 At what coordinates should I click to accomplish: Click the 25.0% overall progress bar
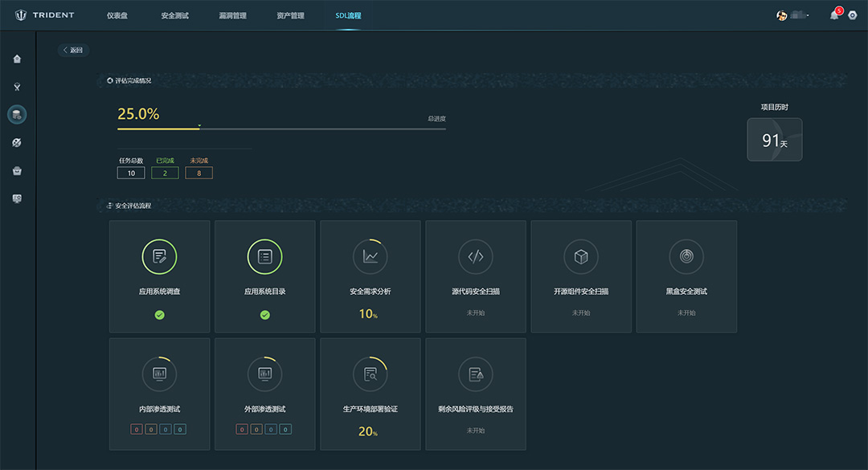point(281,129)
